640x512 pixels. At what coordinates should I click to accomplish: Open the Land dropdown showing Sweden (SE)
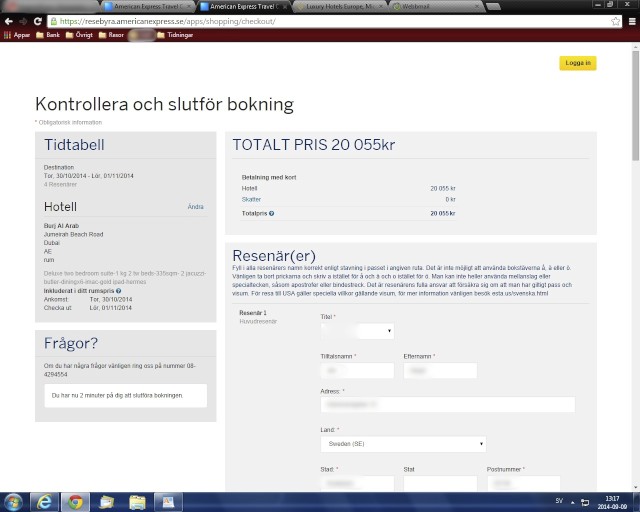click(403, 444)
